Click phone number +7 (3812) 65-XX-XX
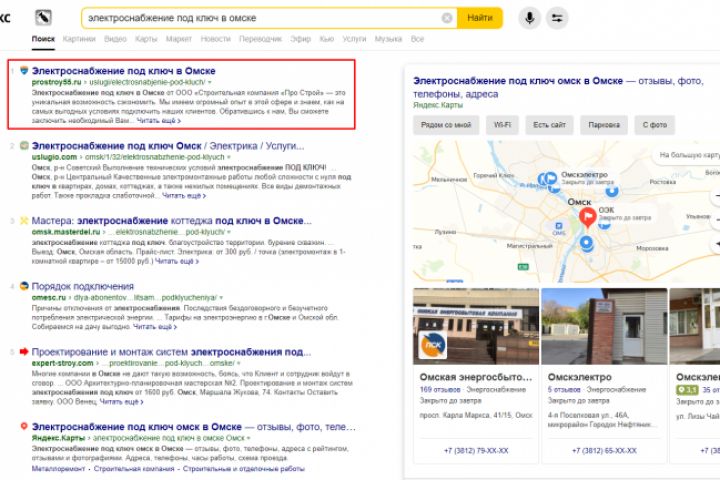 (604, 451)
